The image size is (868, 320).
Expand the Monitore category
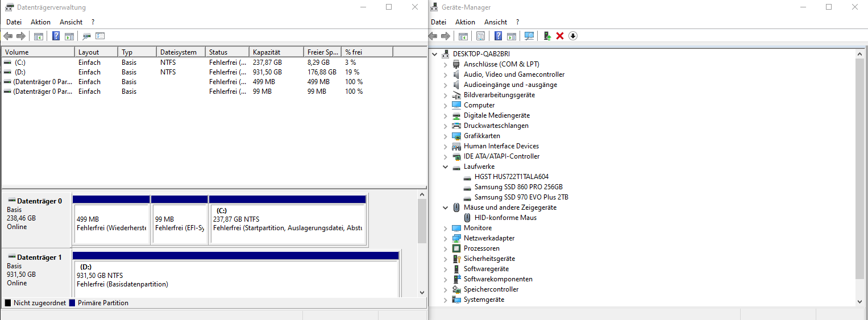pos(446,228)
